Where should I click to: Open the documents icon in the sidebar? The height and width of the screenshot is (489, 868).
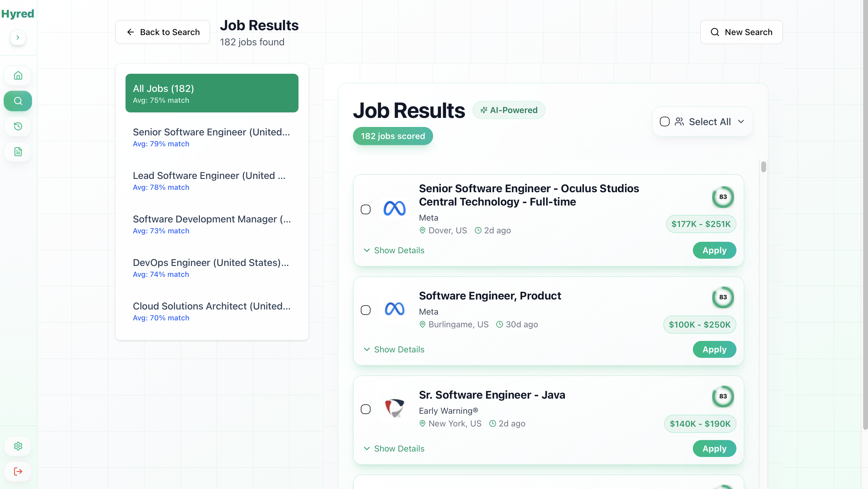coord(18,151)
